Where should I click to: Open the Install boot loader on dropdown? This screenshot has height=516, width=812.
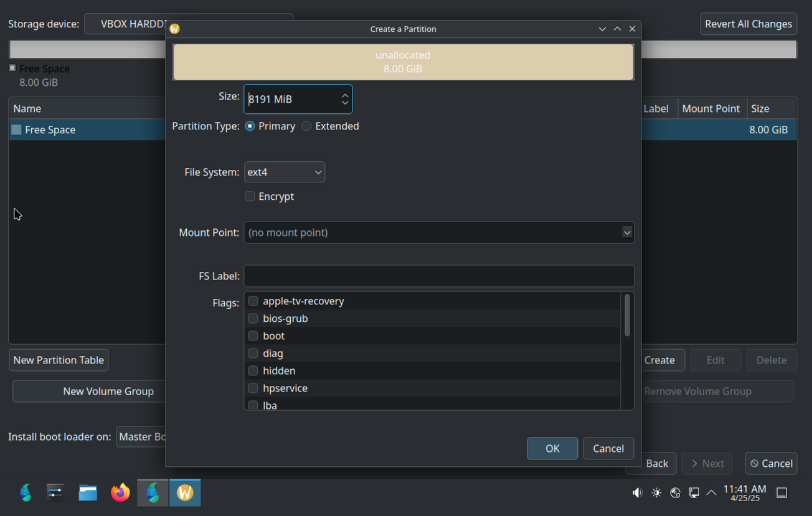141,436
